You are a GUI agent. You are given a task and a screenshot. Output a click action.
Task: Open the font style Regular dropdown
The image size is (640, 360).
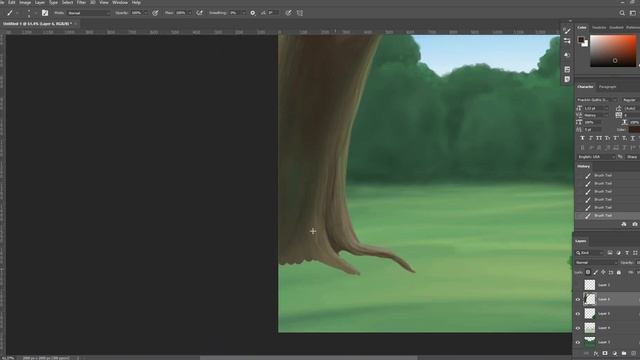pos(631,100)
